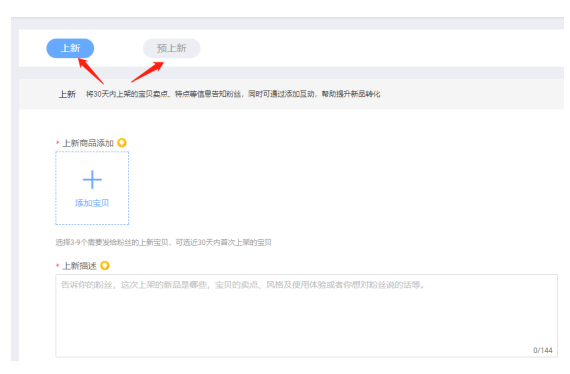
Task: Click the hint text 选择3-9个需要发给粉丝
Action: tap(164, 242)
